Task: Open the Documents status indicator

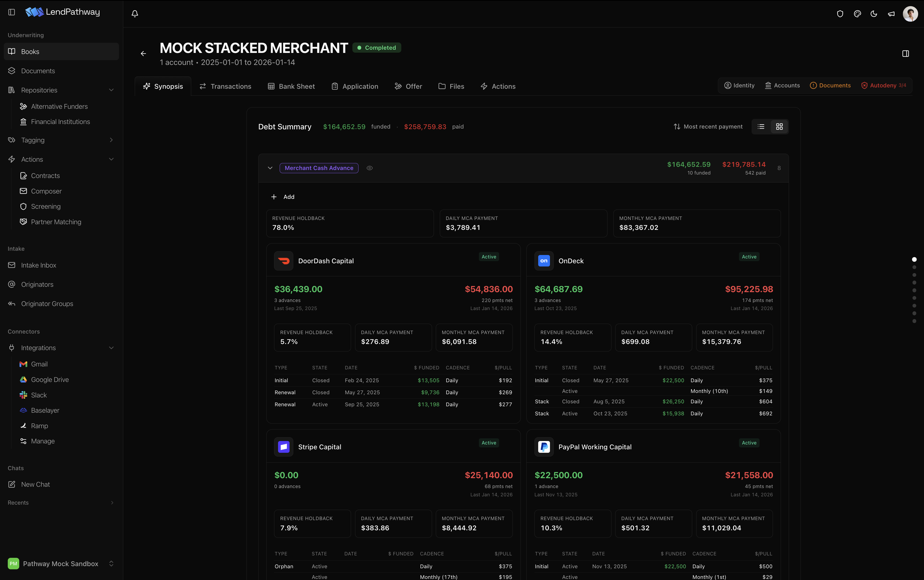Action: point(830,85)
